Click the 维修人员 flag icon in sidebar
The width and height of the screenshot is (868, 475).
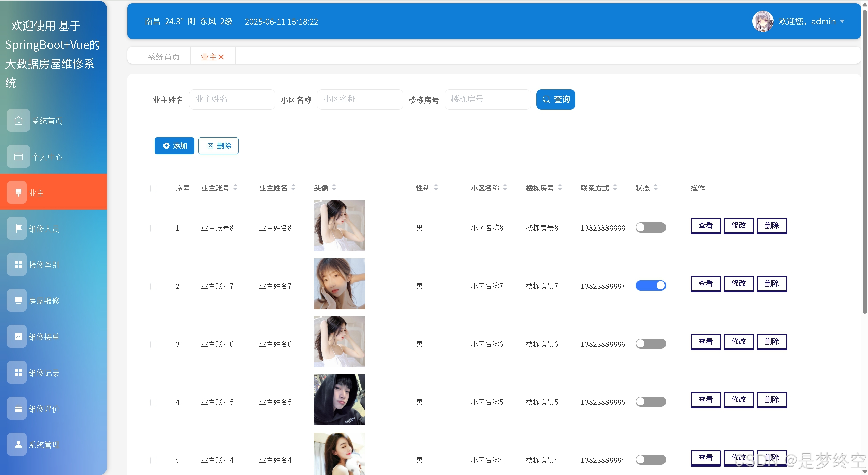18,229
